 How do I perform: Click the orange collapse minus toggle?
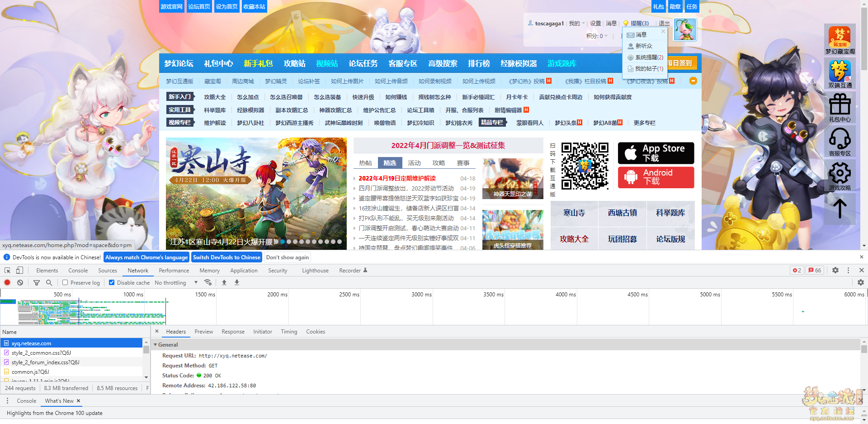[x=693, y=81]
